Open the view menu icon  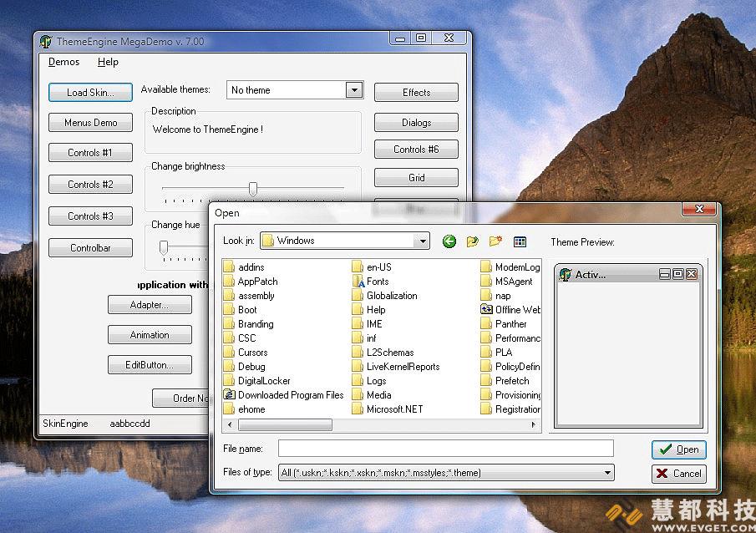click(520, 241)
